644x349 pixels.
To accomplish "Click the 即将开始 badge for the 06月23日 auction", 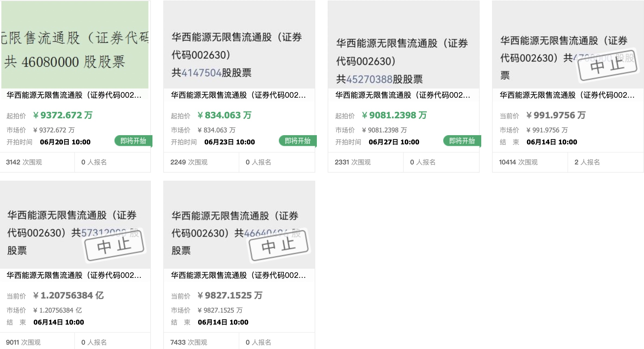I will 298,141.
